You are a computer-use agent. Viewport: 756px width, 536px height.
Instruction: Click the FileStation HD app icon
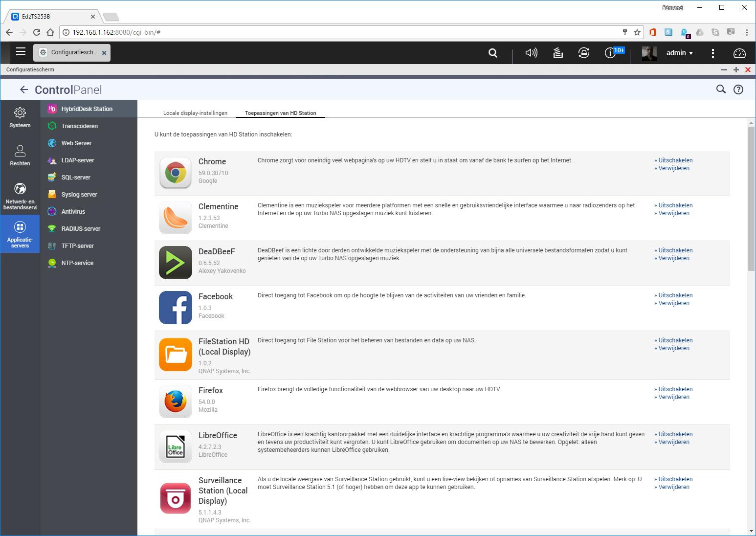(176, 355)
